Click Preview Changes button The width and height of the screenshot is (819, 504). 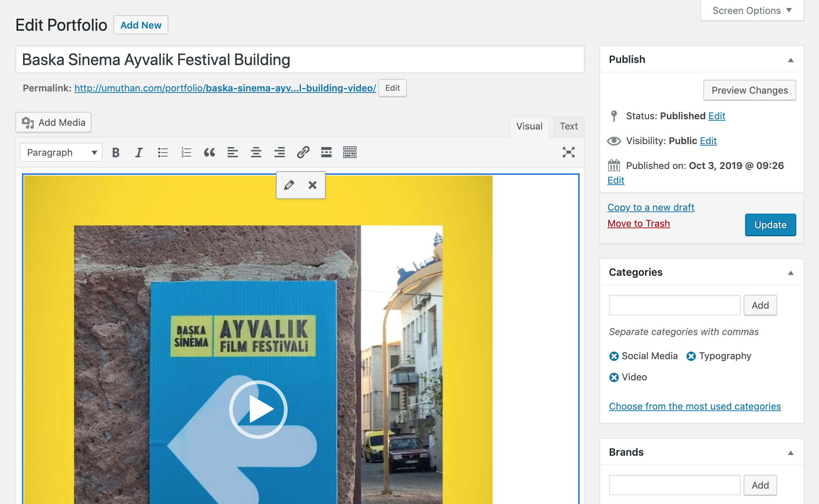749,90
